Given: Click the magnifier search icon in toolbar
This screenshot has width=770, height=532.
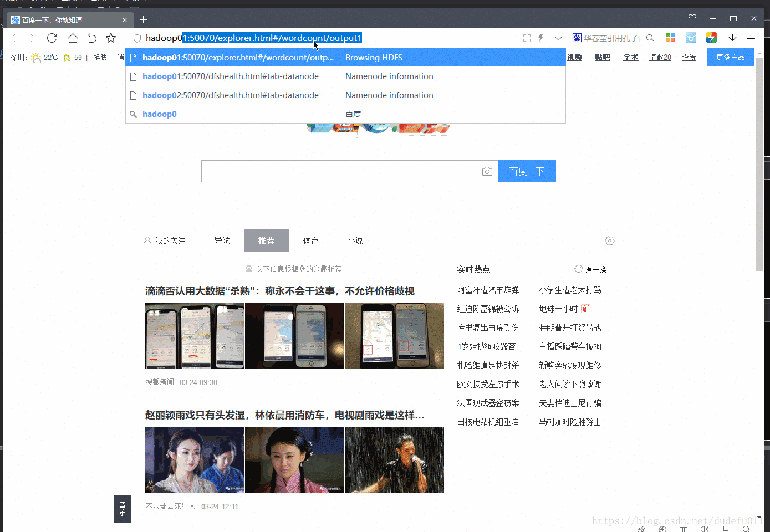Looking at the screenshot, I should (650, 38).
